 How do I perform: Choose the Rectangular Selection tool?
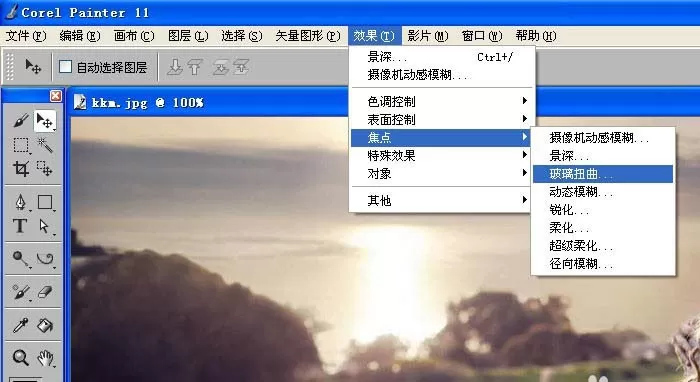(x=21, y=145)
